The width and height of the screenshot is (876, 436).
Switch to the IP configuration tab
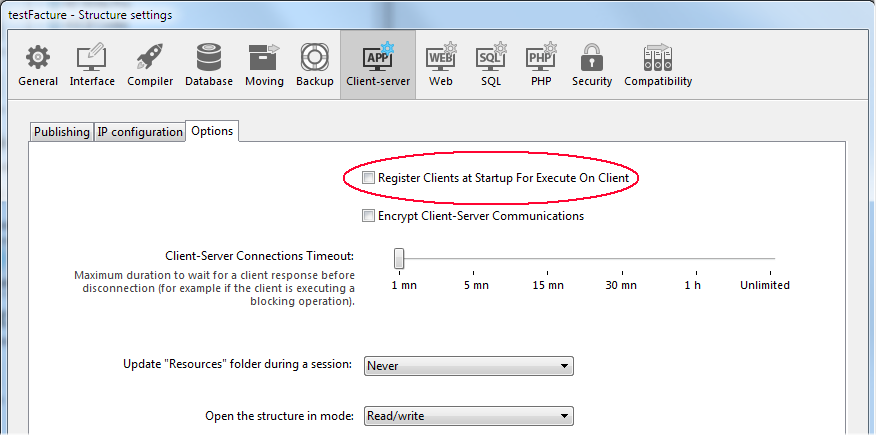coord(140,132)
